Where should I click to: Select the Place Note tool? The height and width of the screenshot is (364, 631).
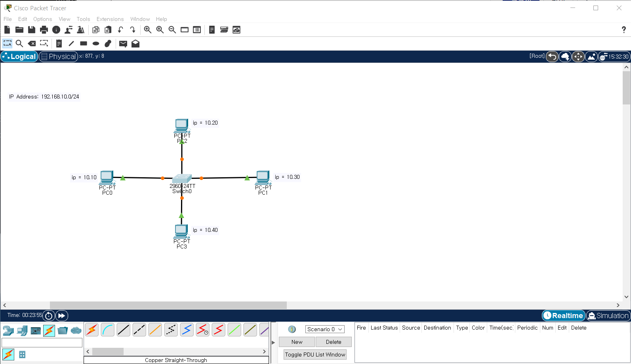click(59, 44)
